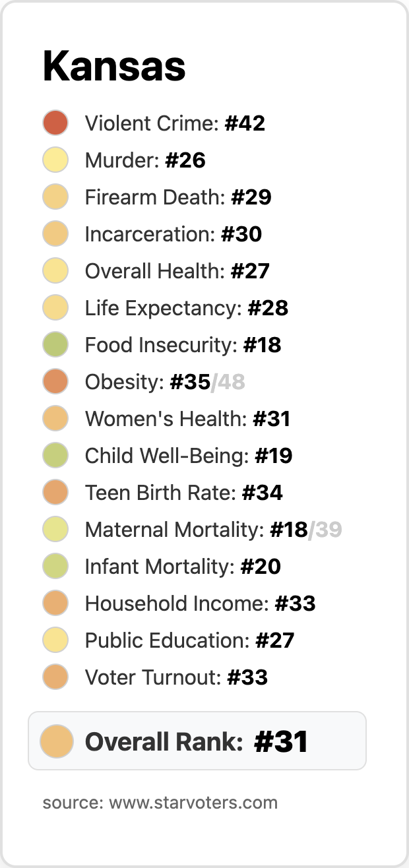Select the Firearm Death color dot

(x=55, y=197)
